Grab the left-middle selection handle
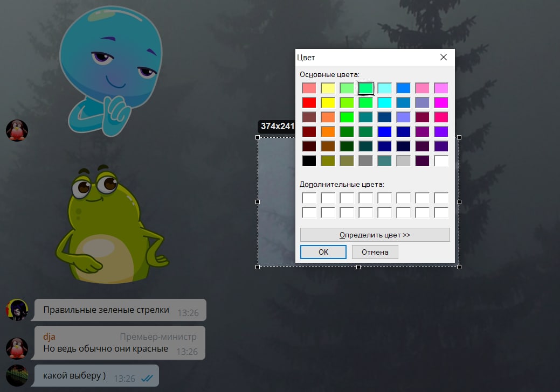 [x=258, y=202]
